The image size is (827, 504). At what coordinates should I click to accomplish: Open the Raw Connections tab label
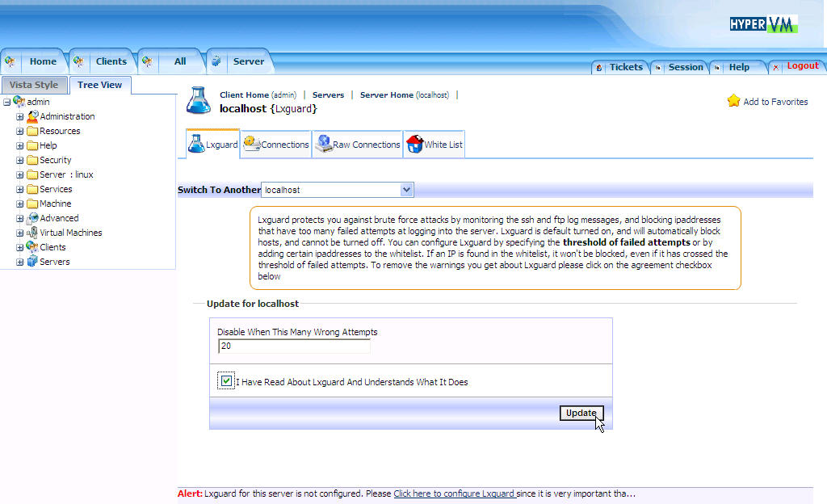point(366,145)
